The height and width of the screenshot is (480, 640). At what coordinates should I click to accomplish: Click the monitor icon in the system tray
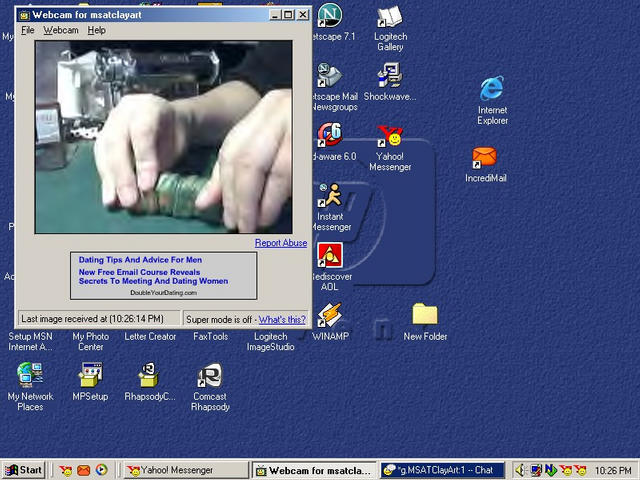coord(536,470)
